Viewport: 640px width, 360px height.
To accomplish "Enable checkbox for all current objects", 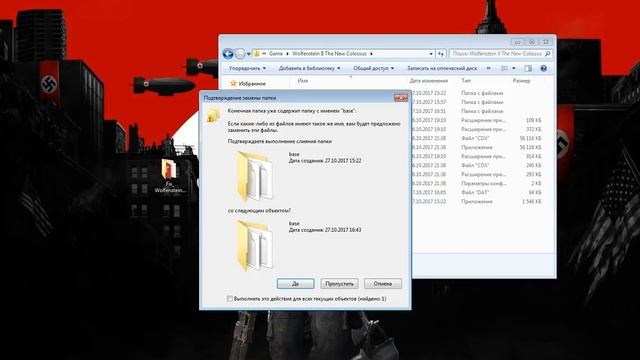I will (x=230, y=299).
